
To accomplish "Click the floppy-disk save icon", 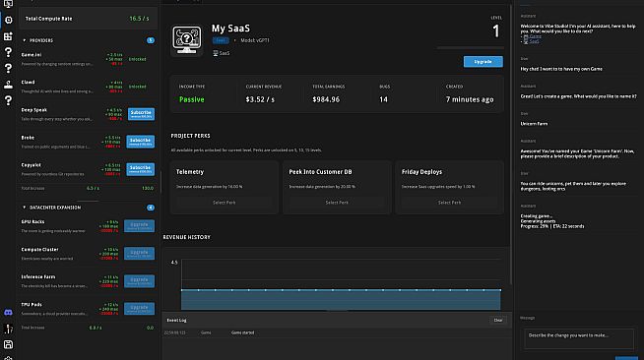I will (x=8, y=344).
